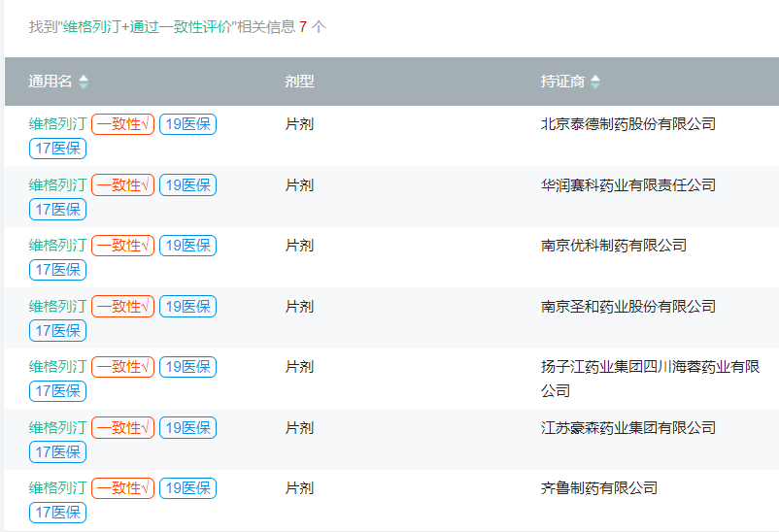Image resolution: width=779 pixels, height=532 pixels.
Task: Click 17医保 tag in 南京优科 row
Action: click(x=57, y=270)
